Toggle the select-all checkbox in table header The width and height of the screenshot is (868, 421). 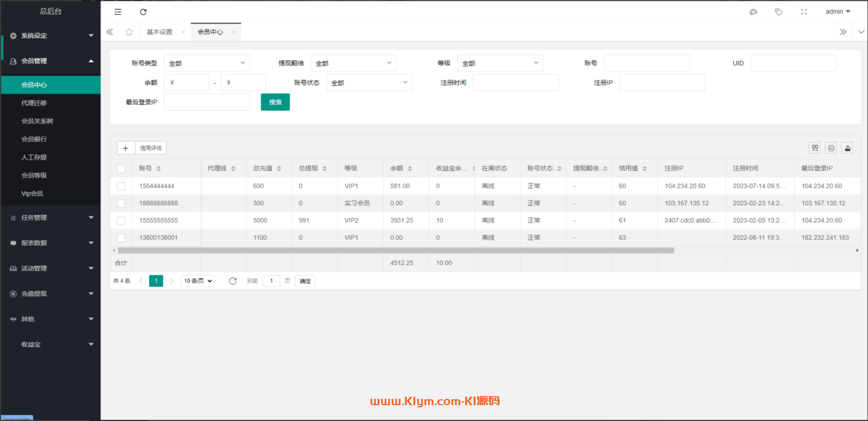point(121,169)
